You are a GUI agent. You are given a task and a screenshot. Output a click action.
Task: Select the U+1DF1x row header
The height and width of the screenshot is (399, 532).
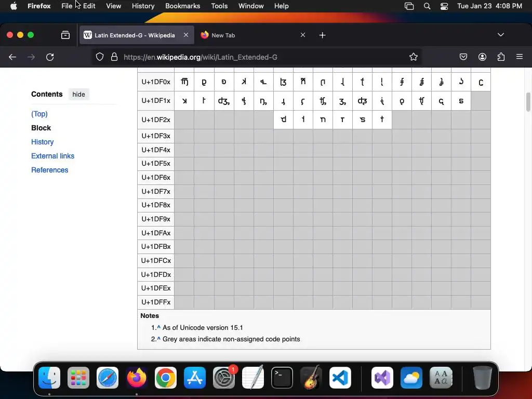click(x=156, y=101)
